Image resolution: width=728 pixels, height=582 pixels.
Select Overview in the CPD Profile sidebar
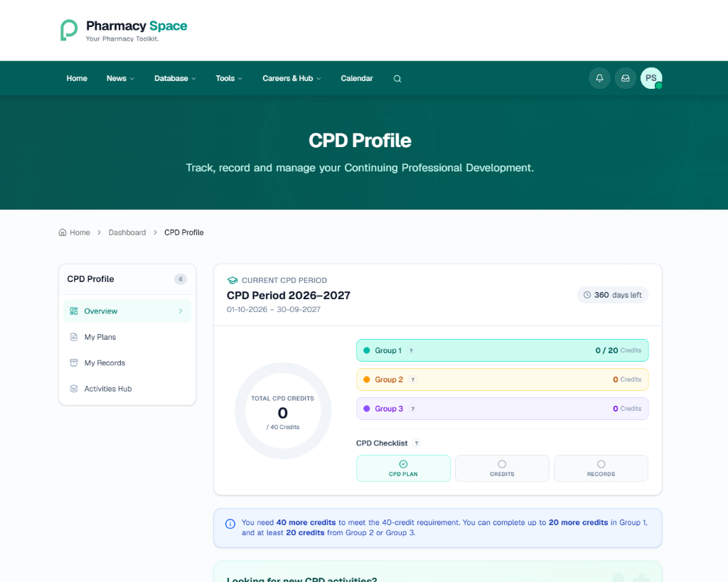127,311
